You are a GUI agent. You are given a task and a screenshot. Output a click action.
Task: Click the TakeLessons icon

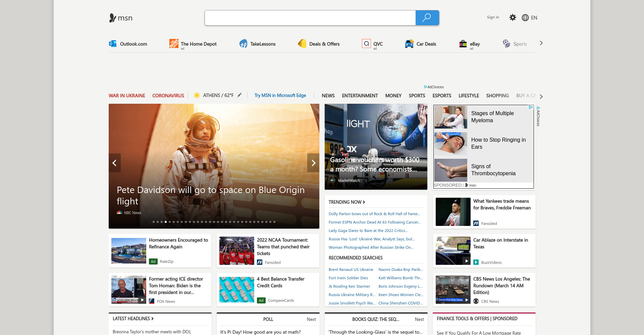(243, 44)
